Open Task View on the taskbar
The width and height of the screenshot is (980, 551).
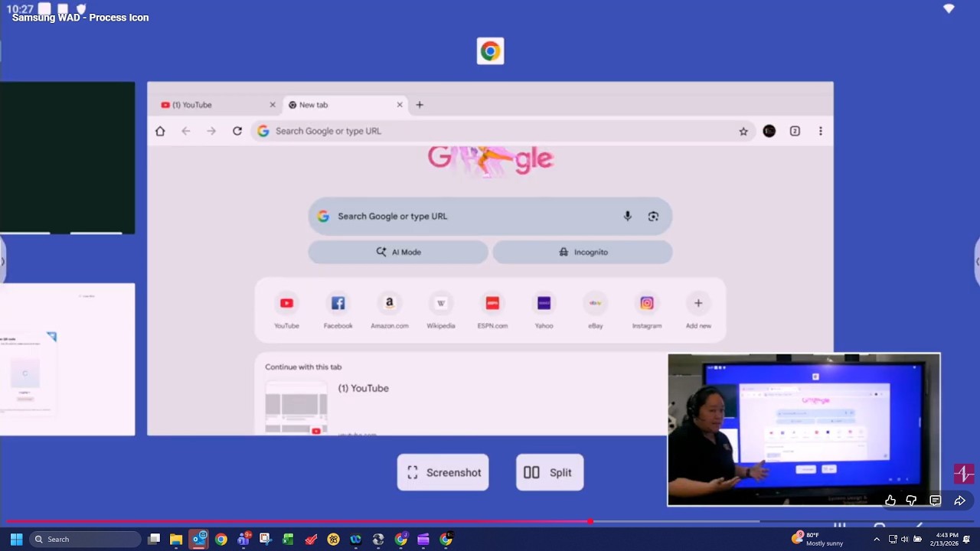(x=154, y=540)
